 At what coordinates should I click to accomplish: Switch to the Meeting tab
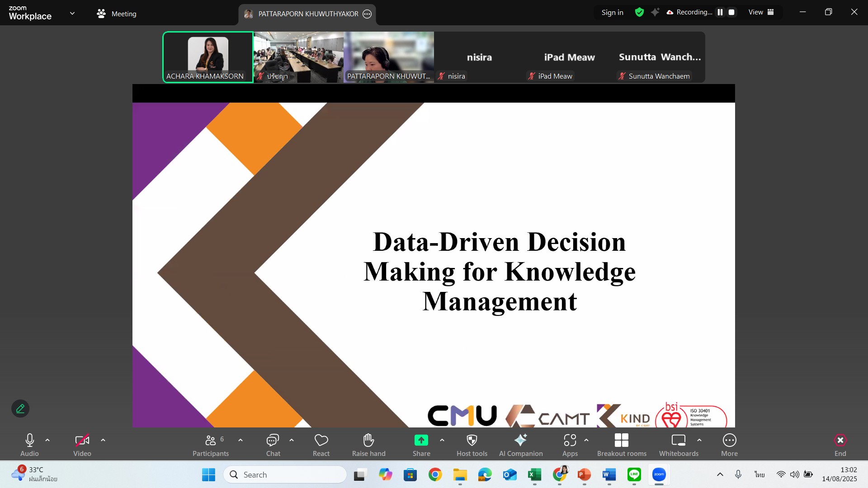(x=117, y=14)
